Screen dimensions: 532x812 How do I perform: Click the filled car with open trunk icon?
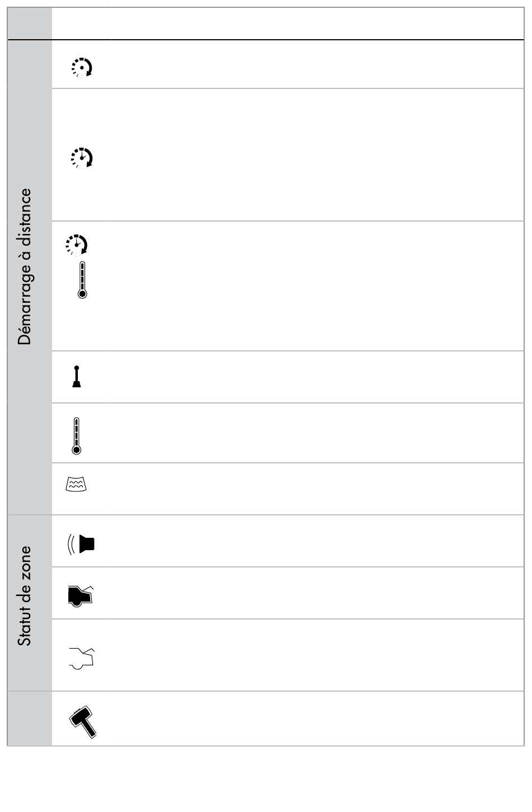[81, 596]
